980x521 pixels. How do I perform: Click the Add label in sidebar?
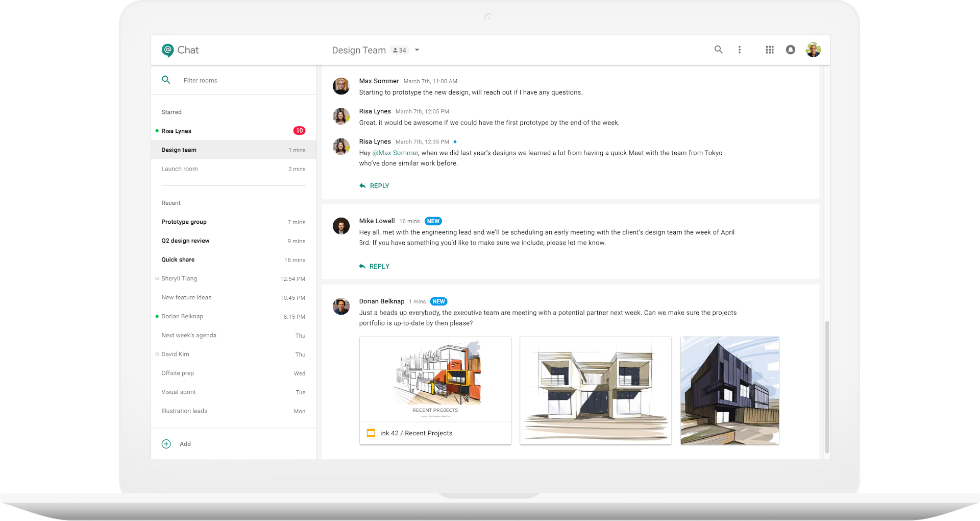pos(185,444)
